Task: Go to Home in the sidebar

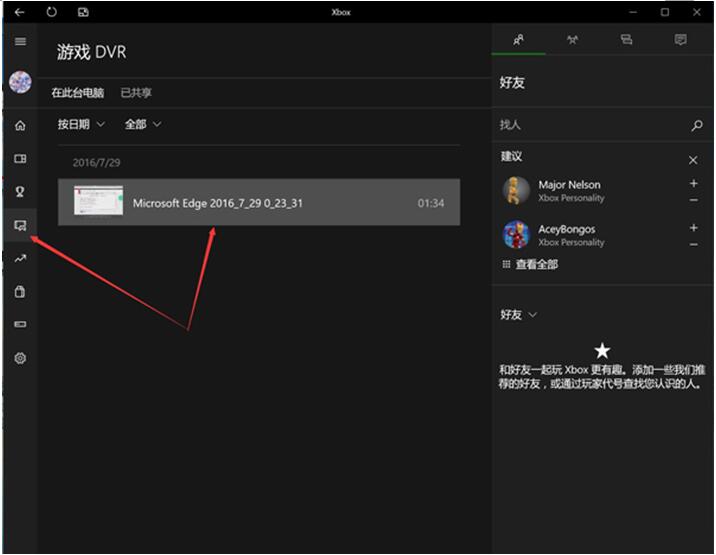Action: point(20,125)
